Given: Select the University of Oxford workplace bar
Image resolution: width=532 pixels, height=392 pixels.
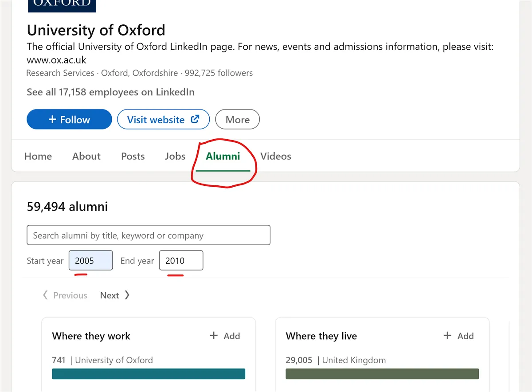Looking at the screenshot, I should click(x=149, y=374).
